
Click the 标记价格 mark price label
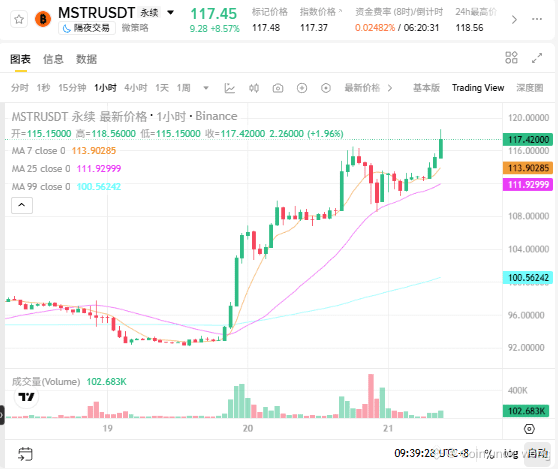click(x=269, y=12)
